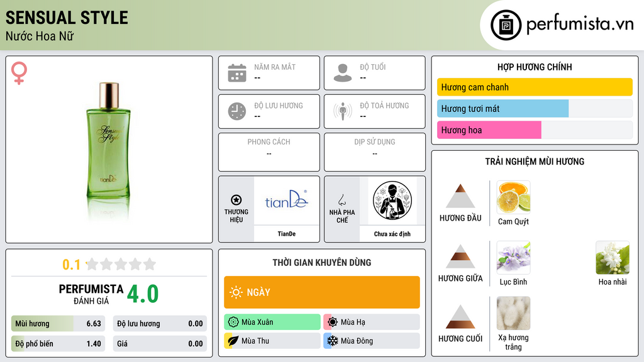Click the sillage person icon beside Độ toả hương
Screen dimensions: 644x362
coord(343,111)
